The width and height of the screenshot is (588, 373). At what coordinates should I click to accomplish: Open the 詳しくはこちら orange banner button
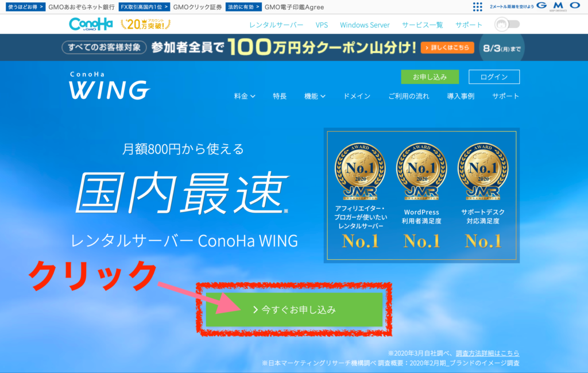point(447,48)
